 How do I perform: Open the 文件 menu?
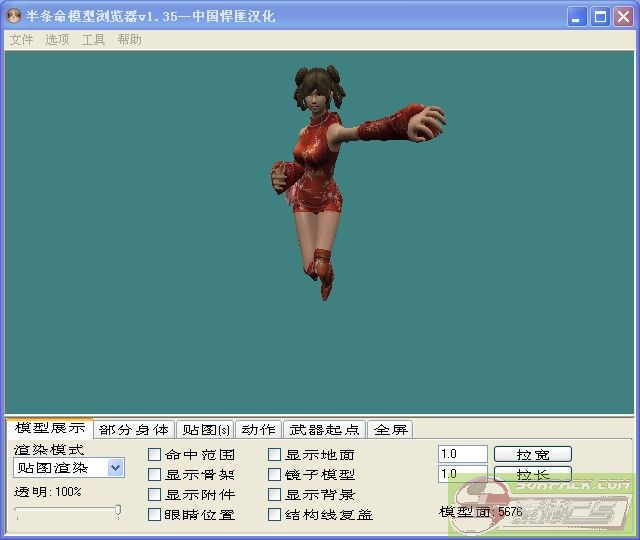coord(21,40)
